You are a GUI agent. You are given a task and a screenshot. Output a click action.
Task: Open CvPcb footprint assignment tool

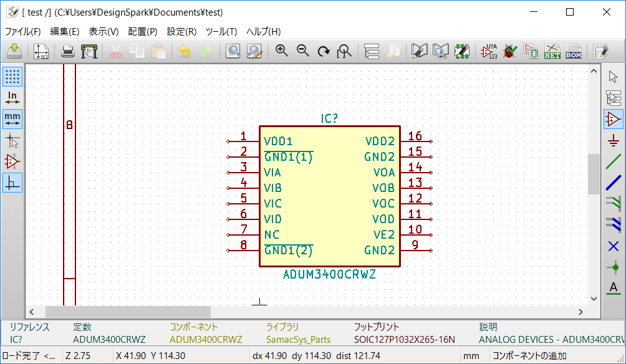[531, 51]
